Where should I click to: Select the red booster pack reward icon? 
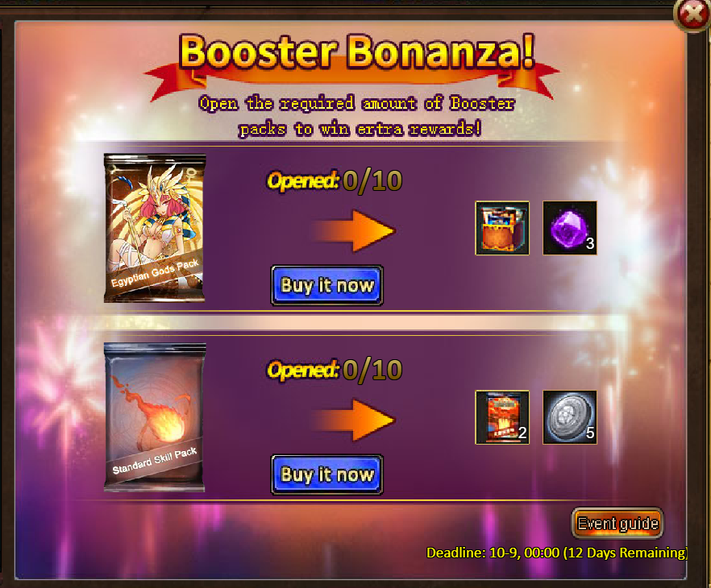coord(502,417)
